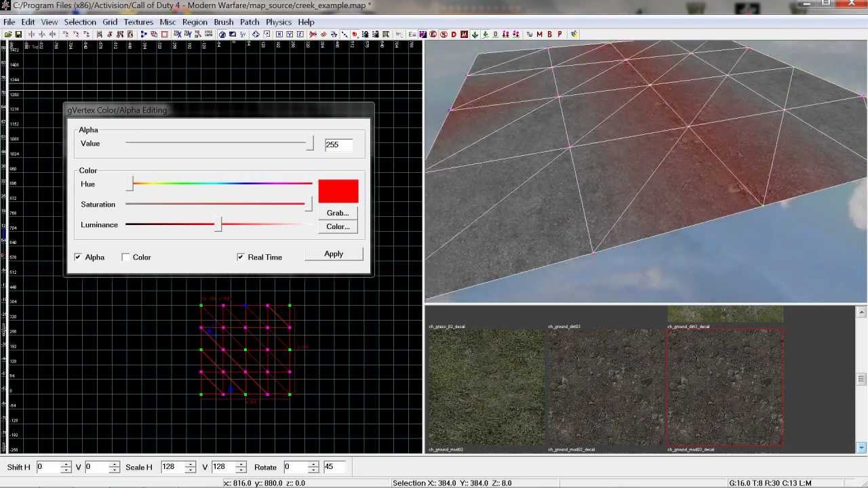Click the red circled C toolbar icon
The height and width of the screenshot is (488, 868).
[433, 35]
